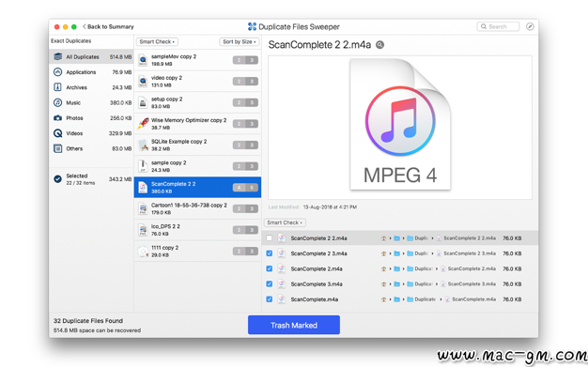This screenshot has height=367, width=588.
Task: Click the SQLite Example copy 2 icon
Action: 143,145
